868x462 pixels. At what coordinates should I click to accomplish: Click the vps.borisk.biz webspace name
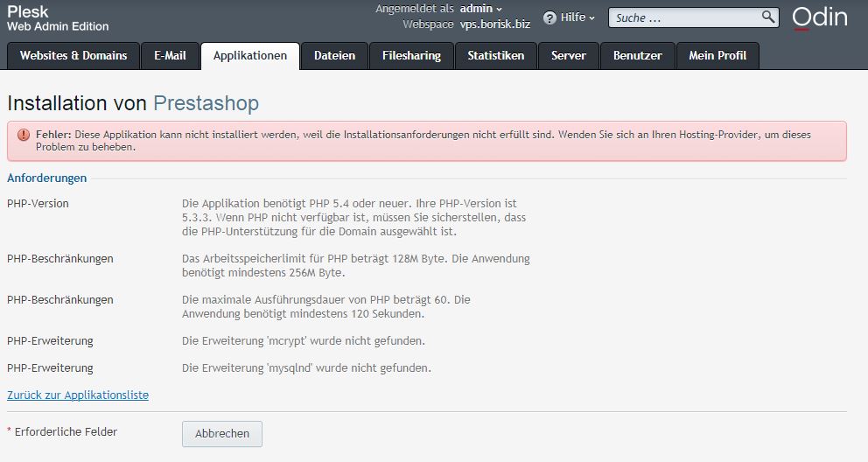click(495, 24)
